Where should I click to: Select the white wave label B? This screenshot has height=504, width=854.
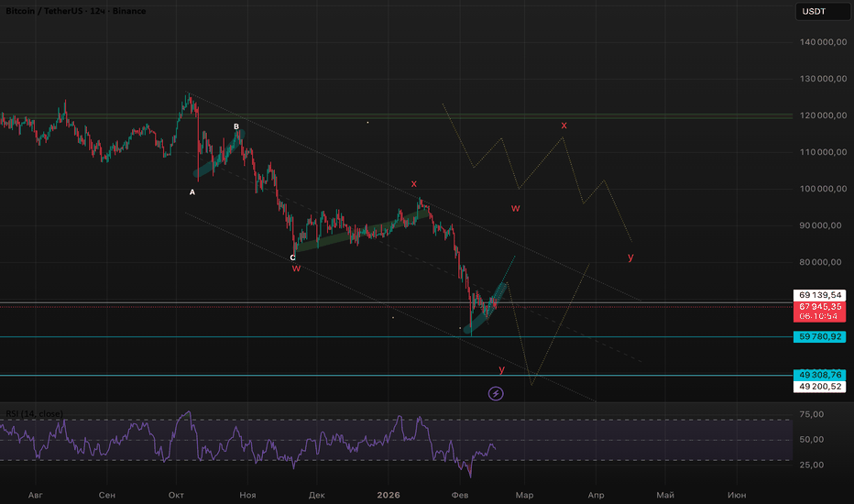pos(235,126)
